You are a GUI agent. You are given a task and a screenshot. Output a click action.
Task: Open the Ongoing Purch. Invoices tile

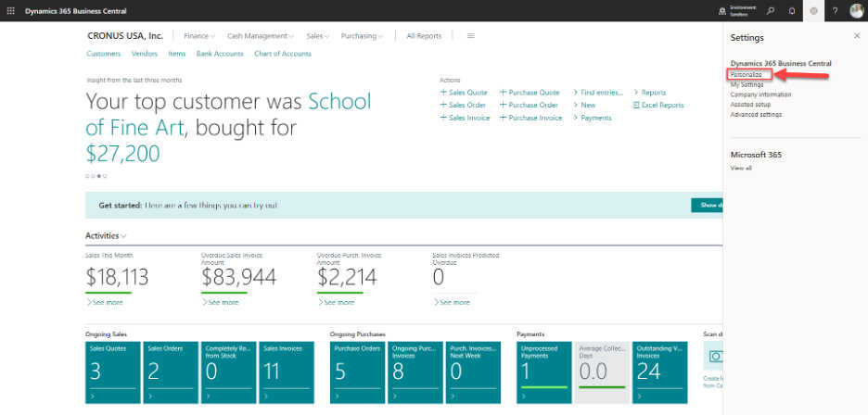415,372
